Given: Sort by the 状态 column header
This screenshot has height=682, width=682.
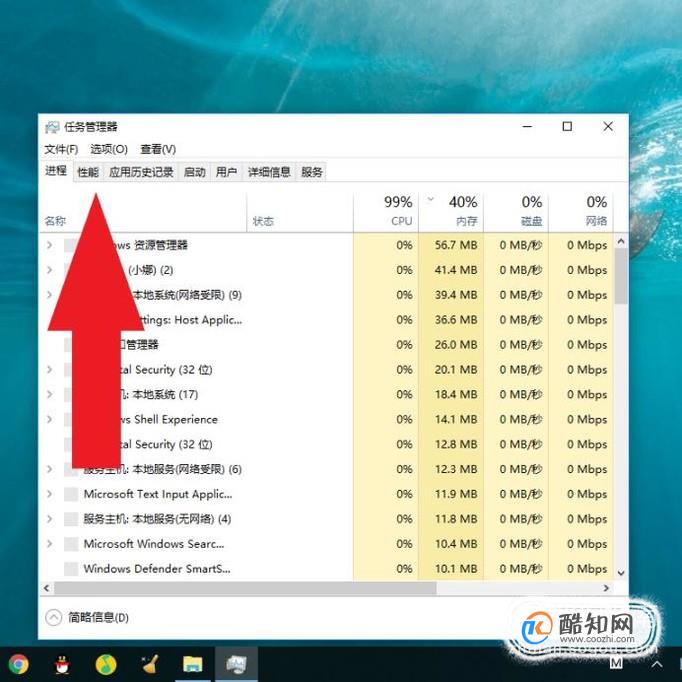Looking at the screenshot, I should click(300, 211).
